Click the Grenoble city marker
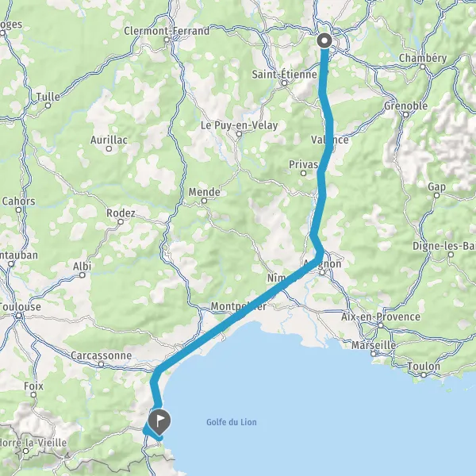 coord(405,114)
